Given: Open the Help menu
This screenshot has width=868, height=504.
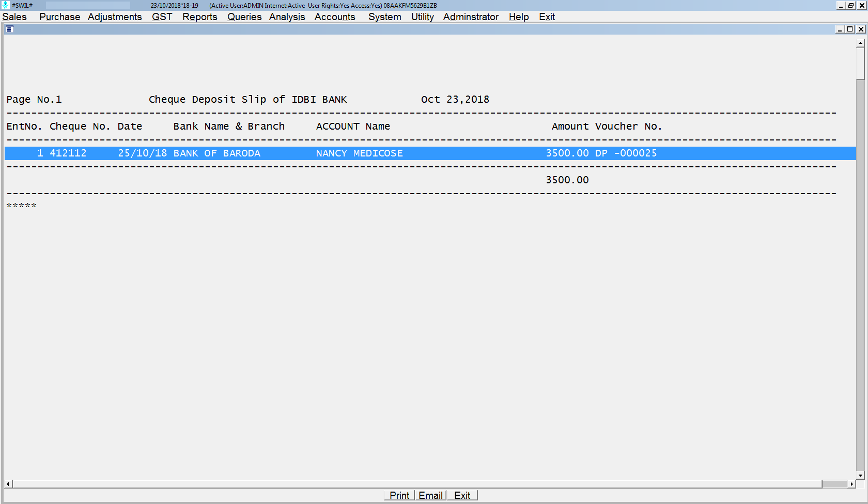Looking at the screenshot, I should [x=519, y=17].
